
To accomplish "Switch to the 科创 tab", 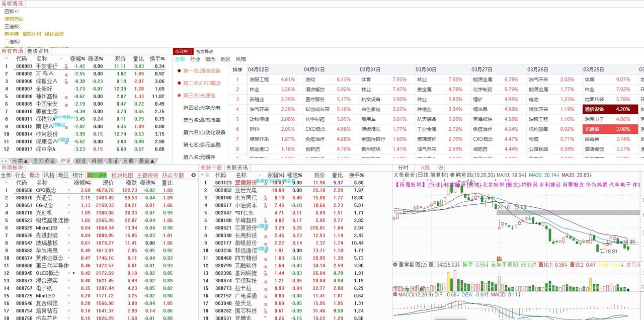I will (x=97, y=161).
